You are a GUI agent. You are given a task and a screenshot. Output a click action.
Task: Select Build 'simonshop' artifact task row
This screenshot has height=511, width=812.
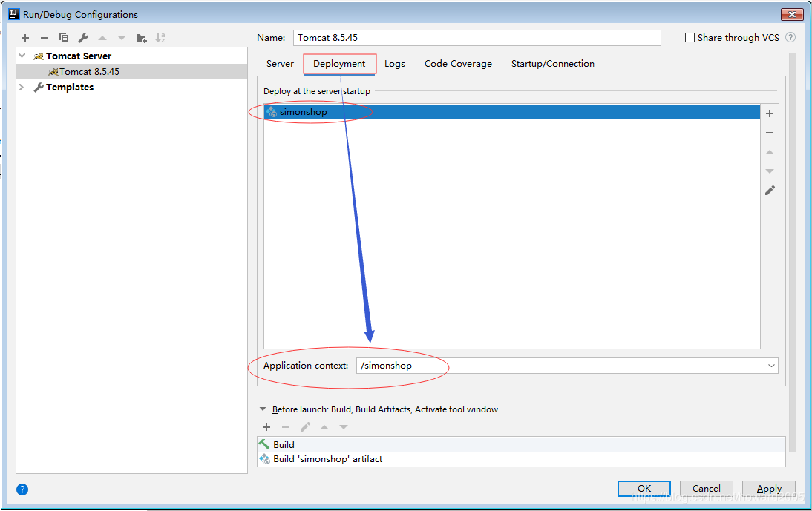(521, 459)
